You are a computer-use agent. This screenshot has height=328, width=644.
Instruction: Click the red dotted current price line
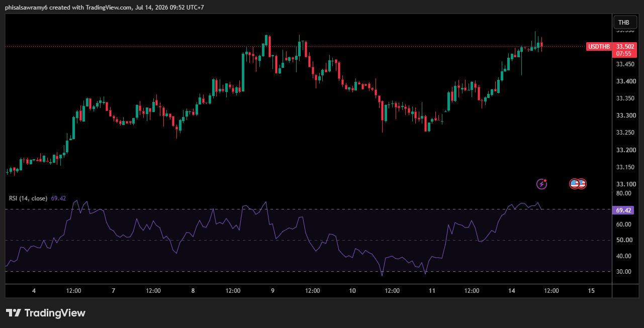point(296,47)
